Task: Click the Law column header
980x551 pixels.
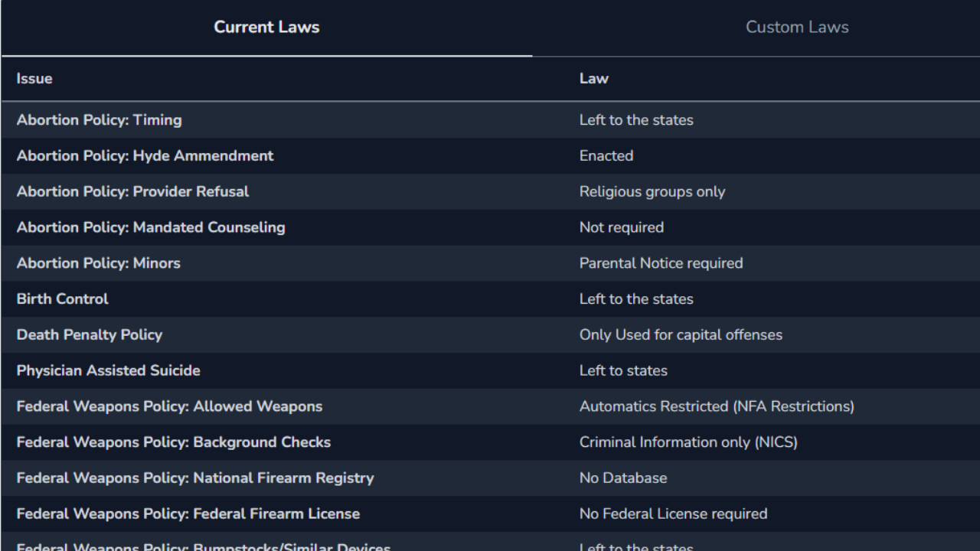Action: 593,79
